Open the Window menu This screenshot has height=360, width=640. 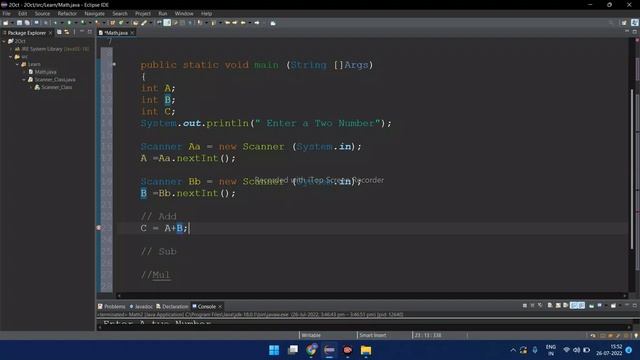click(184, 13)
